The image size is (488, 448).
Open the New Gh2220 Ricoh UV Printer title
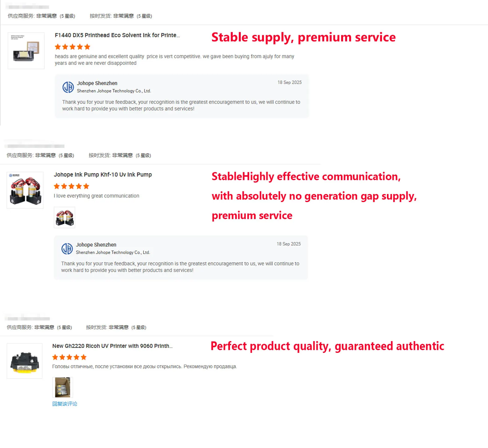click(x=112, y=346)
